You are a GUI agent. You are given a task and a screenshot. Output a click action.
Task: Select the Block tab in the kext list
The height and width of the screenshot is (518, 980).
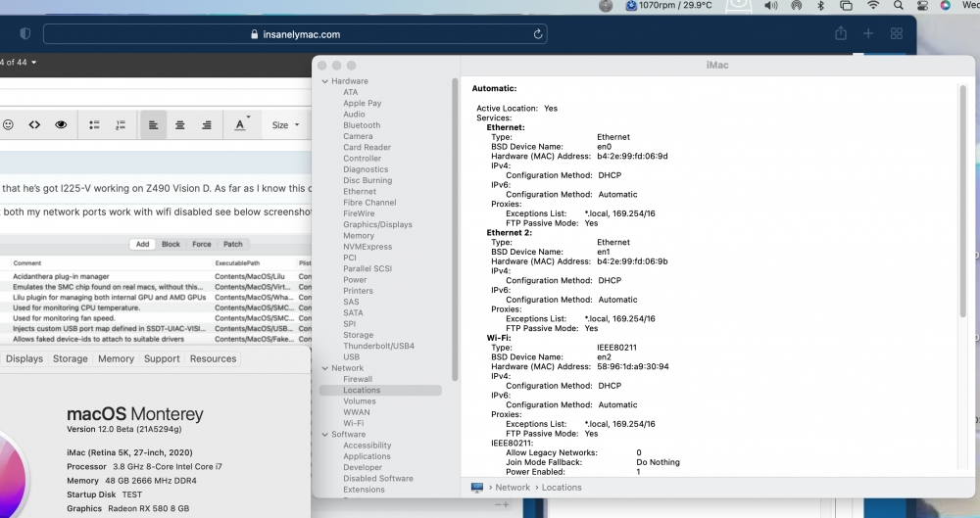(x=171, y=245)
